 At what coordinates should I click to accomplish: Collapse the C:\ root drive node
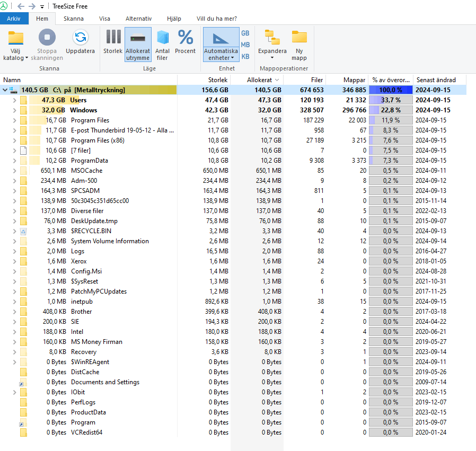point(5,90)
